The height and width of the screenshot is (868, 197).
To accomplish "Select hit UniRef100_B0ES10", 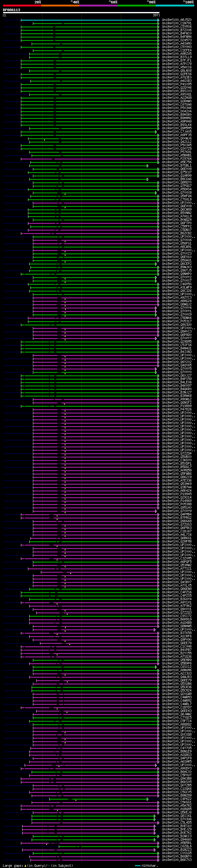I will click(177, 826).
